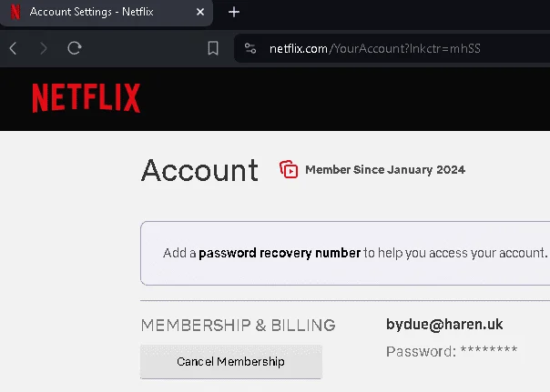The image size is (550, 392).
Task: Click the account email bydue@haren.uk
Action: coord(444,325)
